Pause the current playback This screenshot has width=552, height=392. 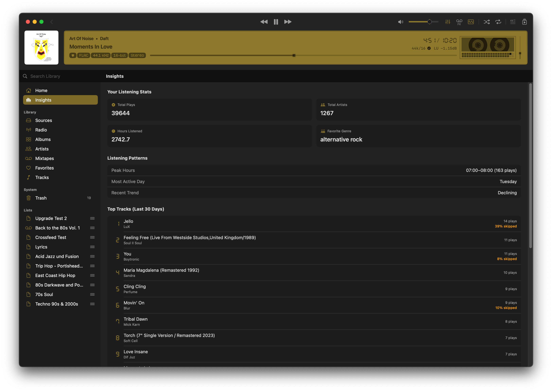(x=276, y=22)
